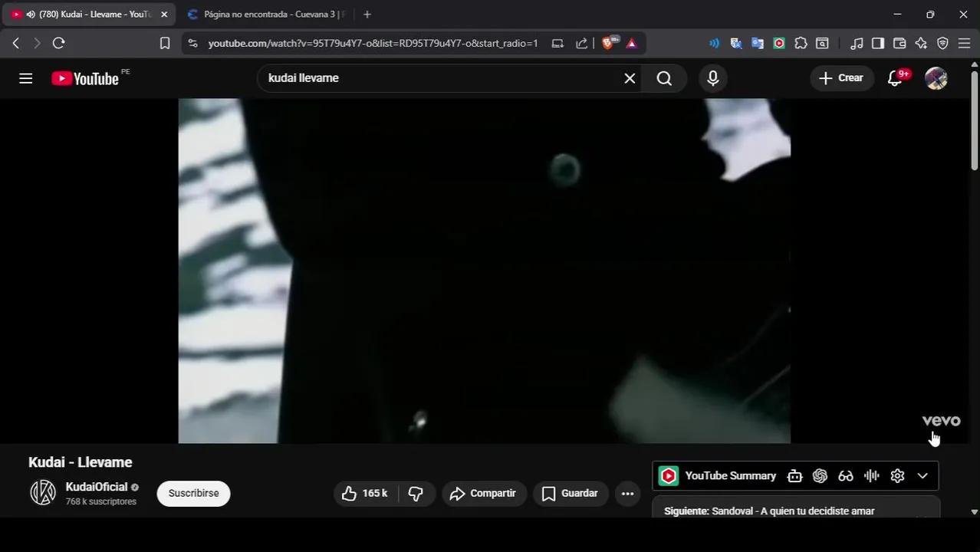
Task: Dislike the Kudai video
Action: point(416,494)
